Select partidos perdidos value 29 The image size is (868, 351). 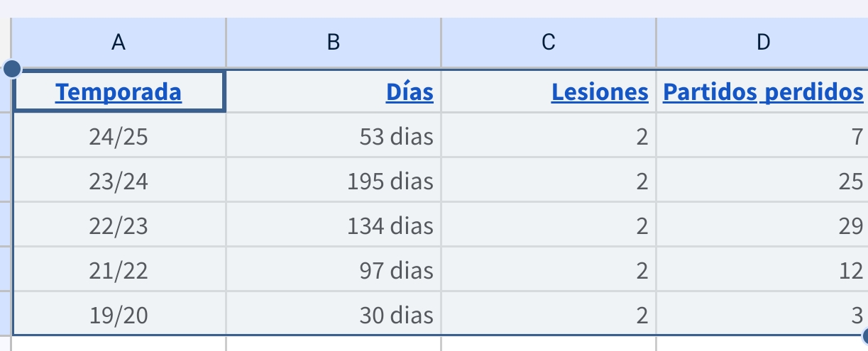pyautogui.click(x=762, y=225)
